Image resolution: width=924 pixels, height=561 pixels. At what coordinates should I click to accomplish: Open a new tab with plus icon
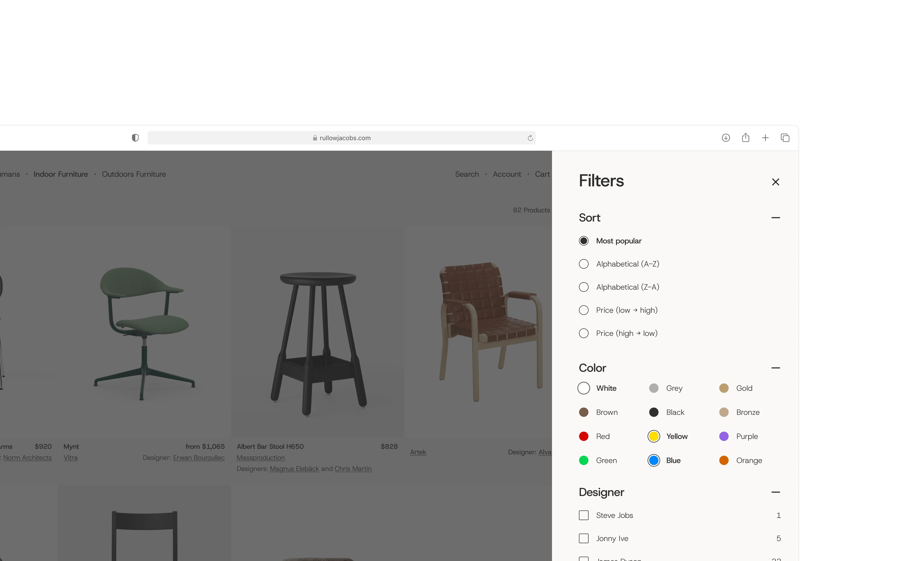coord(765,138)
